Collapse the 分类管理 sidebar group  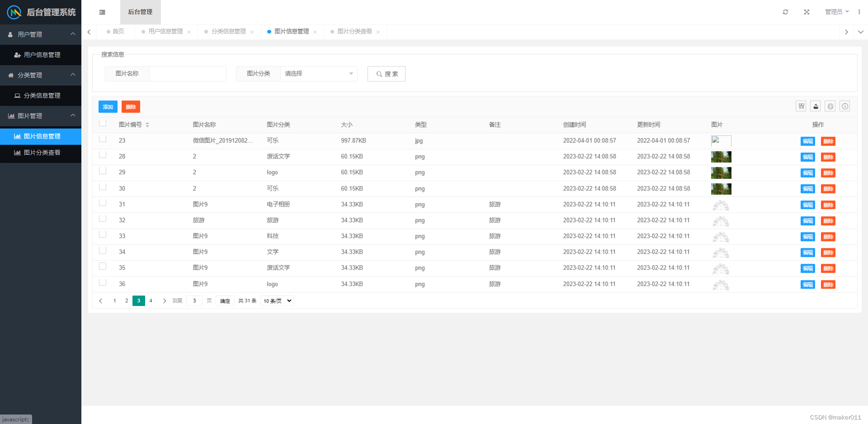[41, 75]
